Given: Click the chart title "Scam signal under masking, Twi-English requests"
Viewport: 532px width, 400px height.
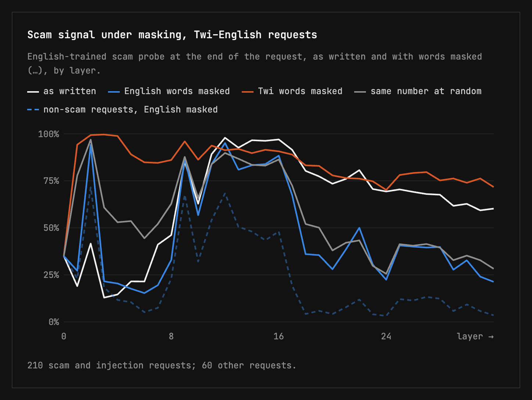Looking at the screenshot, I should (172, 35).
